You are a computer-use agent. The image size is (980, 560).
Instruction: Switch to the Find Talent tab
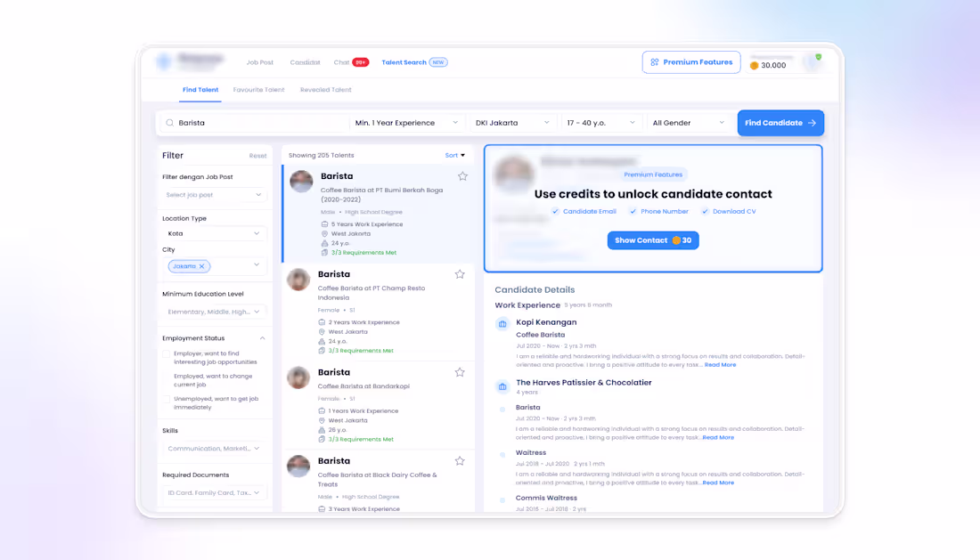[x=200, y=90]
